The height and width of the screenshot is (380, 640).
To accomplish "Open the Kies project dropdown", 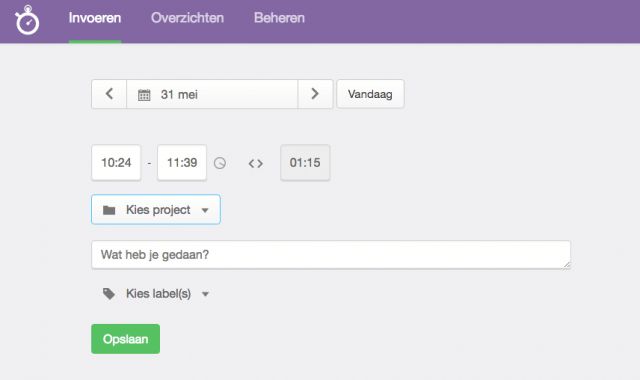I will (x=156, y=209).
